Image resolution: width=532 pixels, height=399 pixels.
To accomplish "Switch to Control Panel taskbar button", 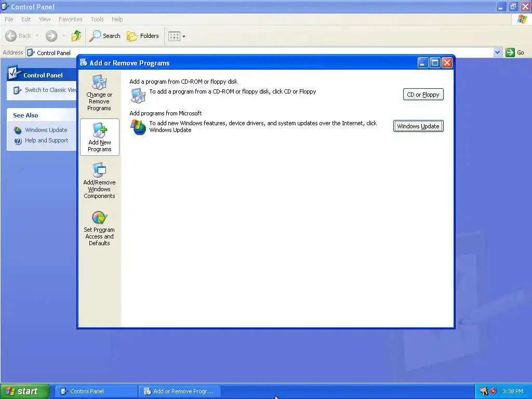I will [96, 391].
